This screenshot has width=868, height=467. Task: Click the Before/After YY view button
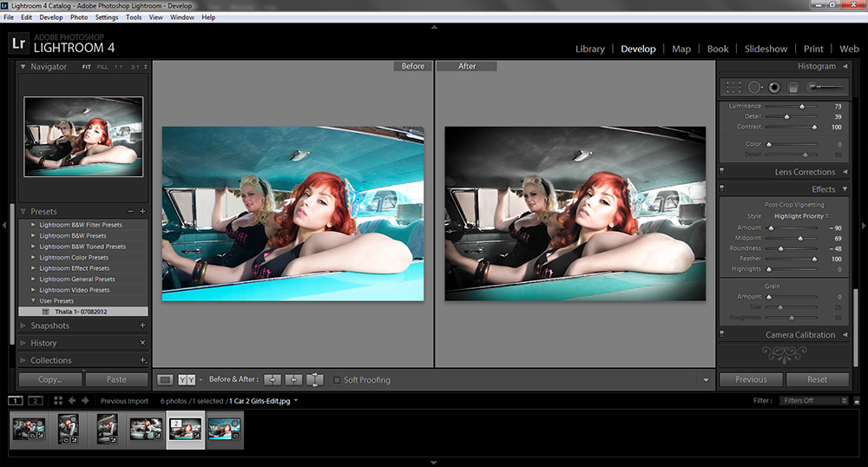(x=187, y=379)
